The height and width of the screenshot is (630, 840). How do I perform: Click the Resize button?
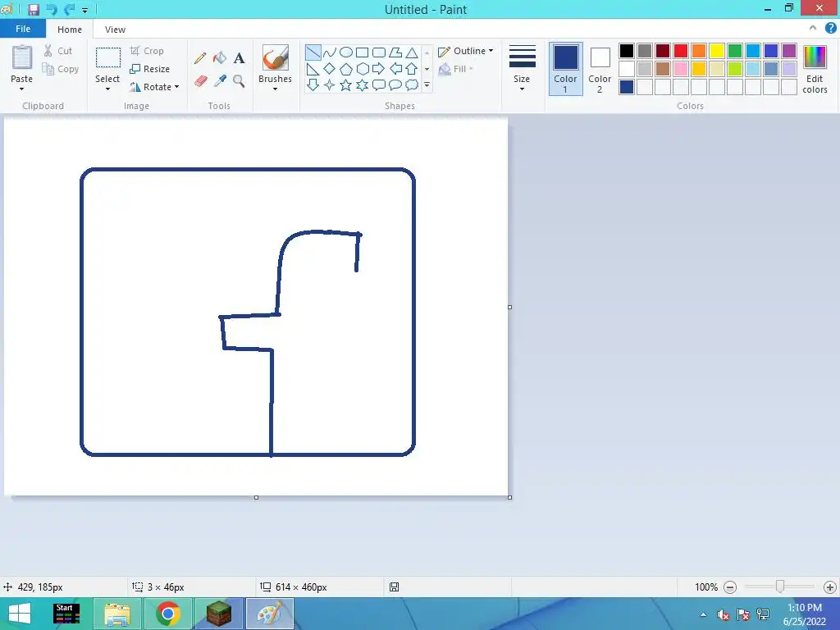pyautogui.click(x=150, y=69)
